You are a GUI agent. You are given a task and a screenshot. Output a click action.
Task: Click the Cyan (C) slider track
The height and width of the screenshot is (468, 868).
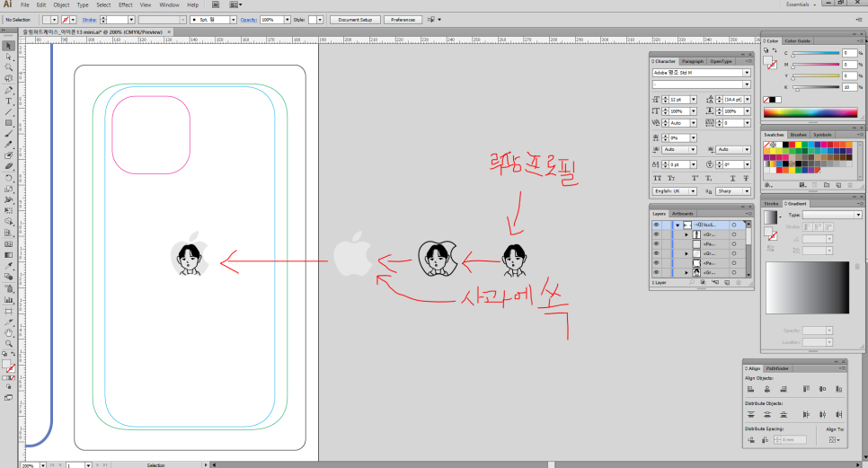[x=816, y=53]
